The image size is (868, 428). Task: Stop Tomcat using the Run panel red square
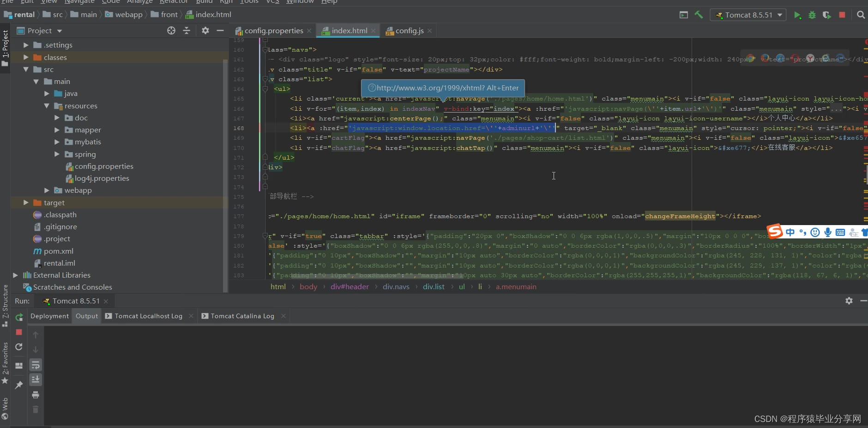[x=19, y=332]
